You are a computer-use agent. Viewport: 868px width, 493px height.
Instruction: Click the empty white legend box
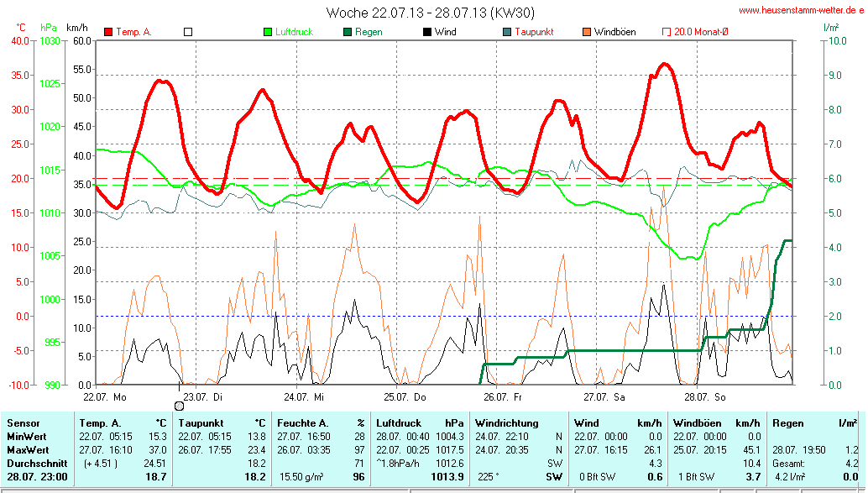[x=188, y=32]
